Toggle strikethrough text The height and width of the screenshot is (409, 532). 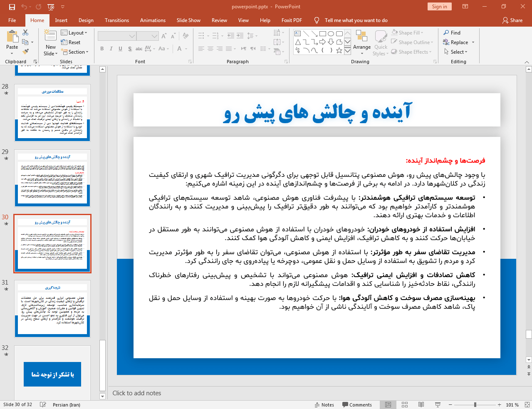[139, 49]
